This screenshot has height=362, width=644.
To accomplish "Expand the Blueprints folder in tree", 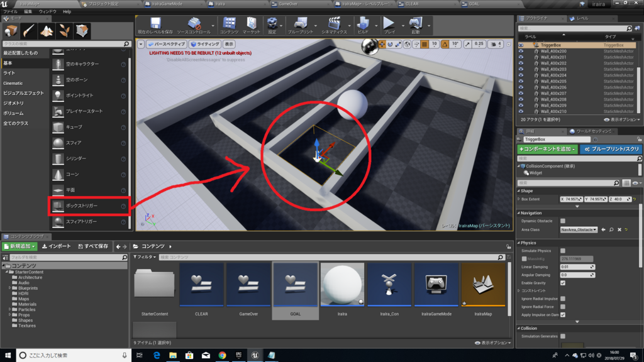I will click(x=10, y=288).
